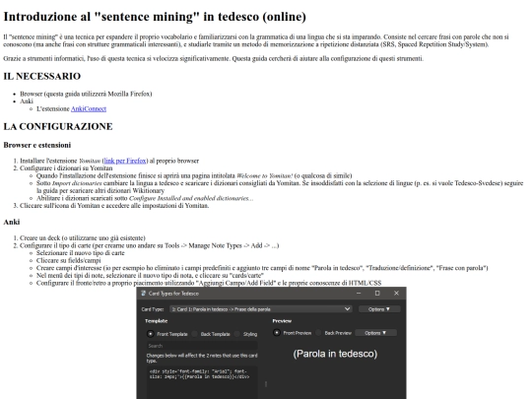Click the "(Parola in tedesco)" preview text
532x399 pixels.
coord(335,354)
